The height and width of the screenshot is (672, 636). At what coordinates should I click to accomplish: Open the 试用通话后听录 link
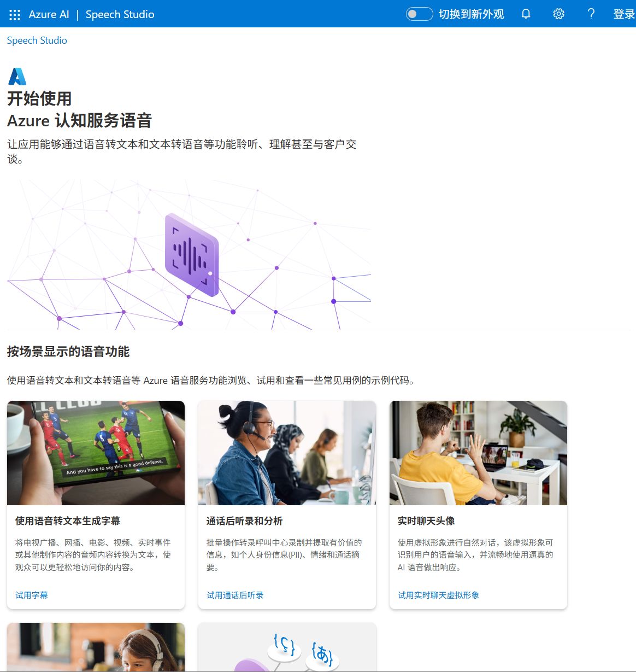click(x=235, y=595)
